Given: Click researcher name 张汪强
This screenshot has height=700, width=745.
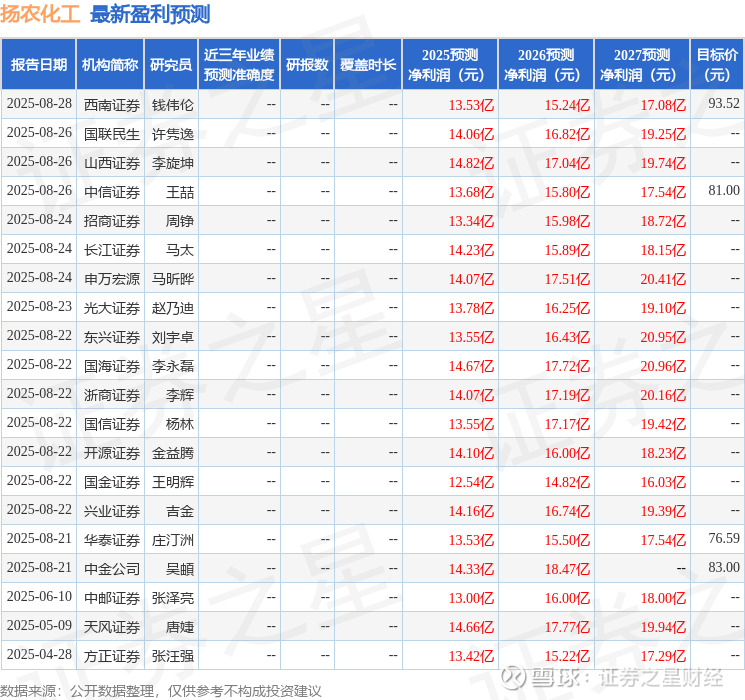Looking at the screenshot, I should (172, 656).
